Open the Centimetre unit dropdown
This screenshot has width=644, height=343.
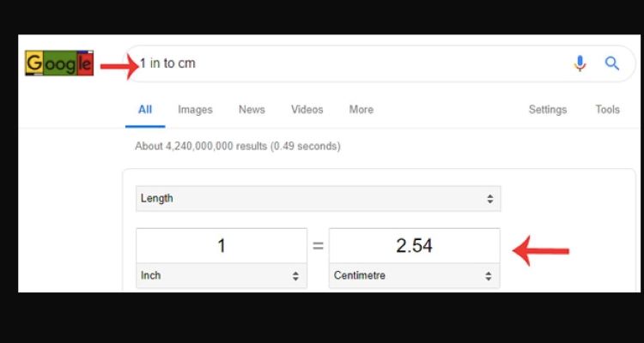414,276
